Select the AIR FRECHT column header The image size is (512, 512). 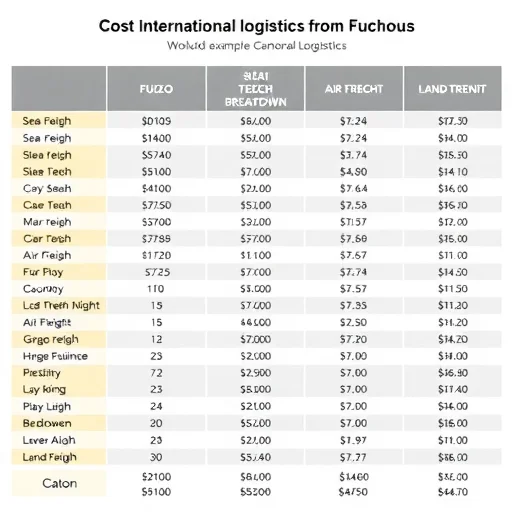(354, 89)
